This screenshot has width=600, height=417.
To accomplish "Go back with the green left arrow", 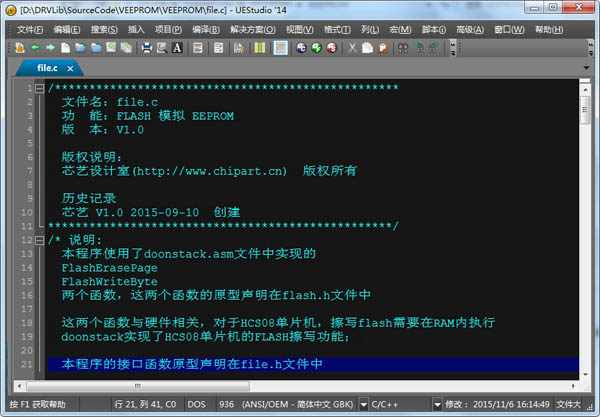I will click(x=35, y=48).
